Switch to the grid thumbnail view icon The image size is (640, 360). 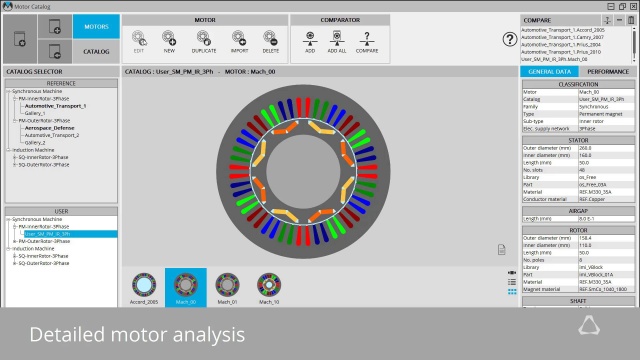(x=512, y=291)
